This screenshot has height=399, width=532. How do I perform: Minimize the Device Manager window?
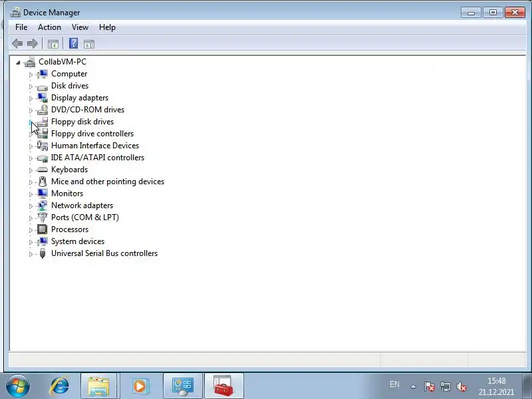[471, 13]
